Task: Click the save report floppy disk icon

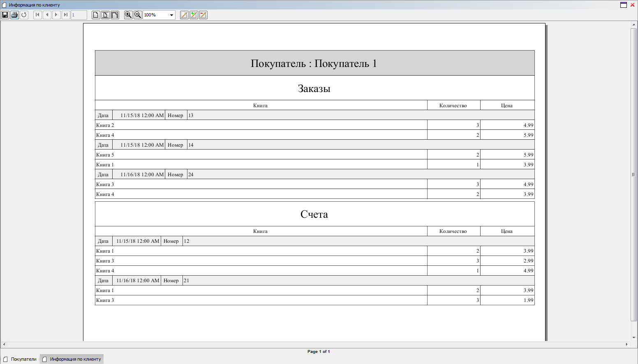Action: [x=5, y=15]
